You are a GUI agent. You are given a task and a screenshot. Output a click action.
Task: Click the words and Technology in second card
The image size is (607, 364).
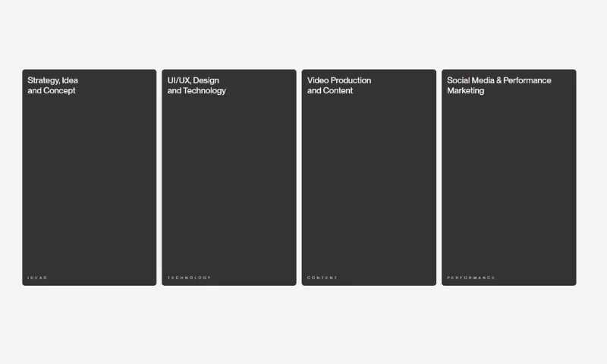[x=197, y=91]
